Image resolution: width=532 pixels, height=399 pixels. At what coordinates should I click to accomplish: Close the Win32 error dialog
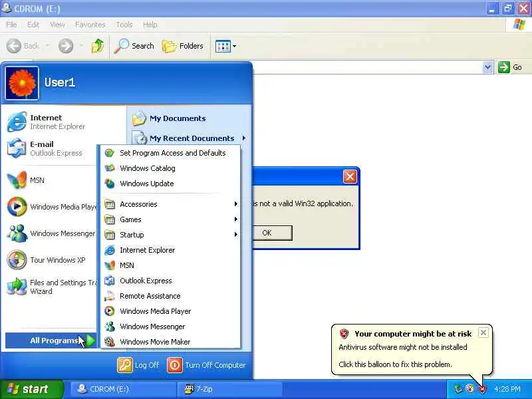click(350, 176)
